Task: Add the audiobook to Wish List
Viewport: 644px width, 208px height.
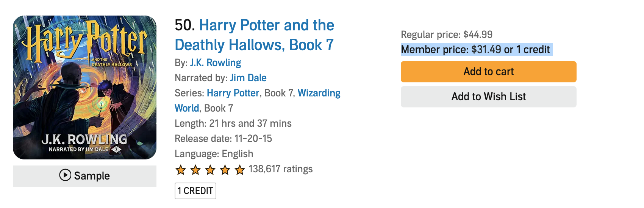Action: point(488,97)
